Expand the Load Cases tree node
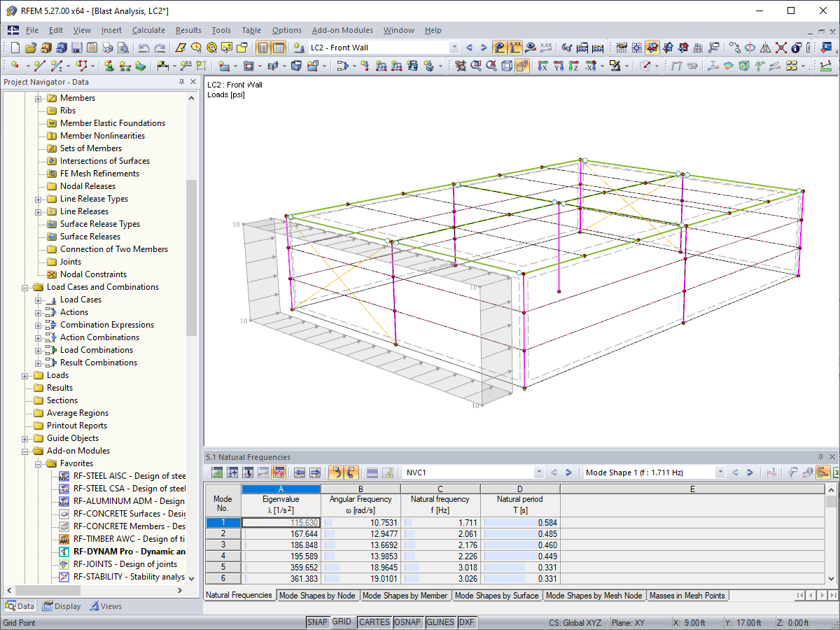This screenshot has width=840, height=630. [x=39, y=300]
